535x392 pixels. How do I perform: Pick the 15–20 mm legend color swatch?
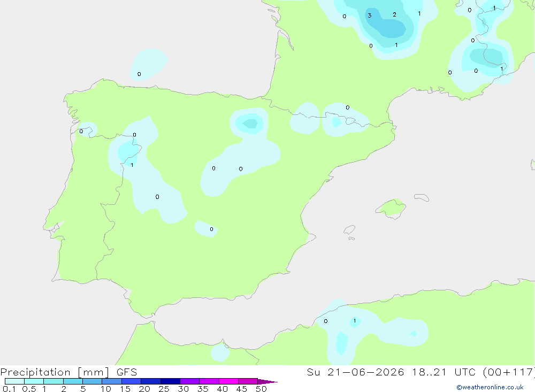click(132, 381)
